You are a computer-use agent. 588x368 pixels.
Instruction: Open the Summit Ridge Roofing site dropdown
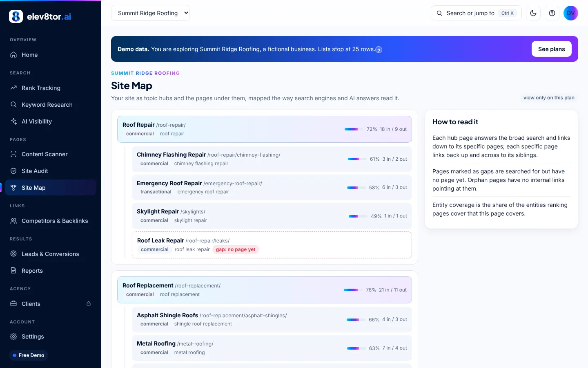(150, 13)
